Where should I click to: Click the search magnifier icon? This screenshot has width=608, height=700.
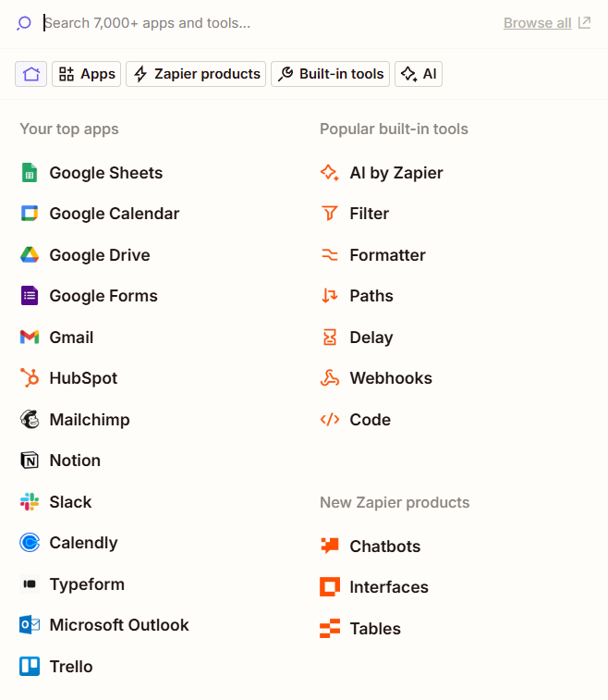point(24,23)
